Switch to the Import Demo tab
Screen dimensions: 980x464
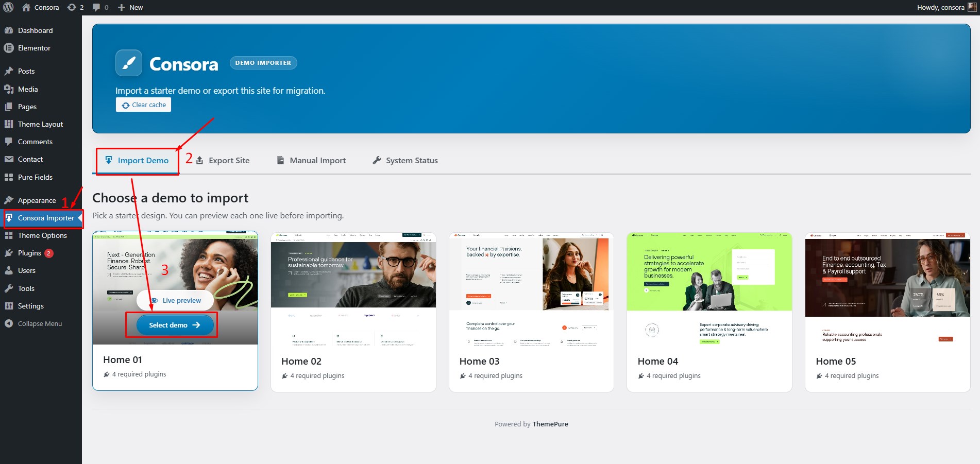[x=137, y=160]
